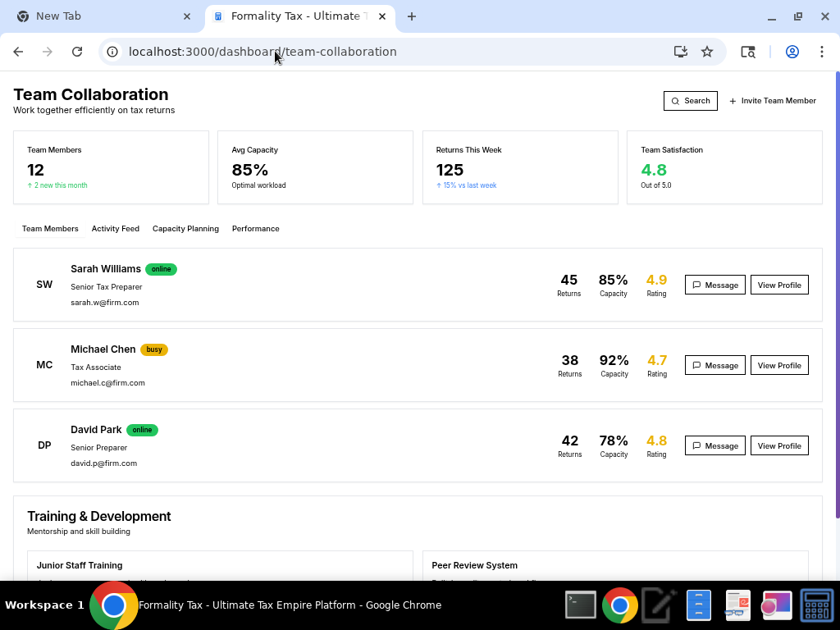Open terminal from the taskbar

[x=581, y=605]
